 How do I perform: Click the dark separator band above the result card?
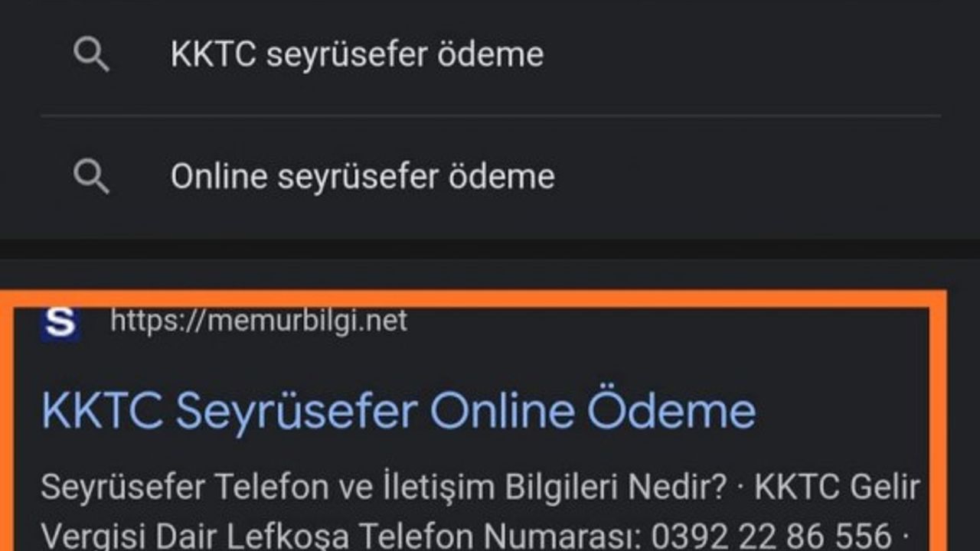tap(490, 249)
